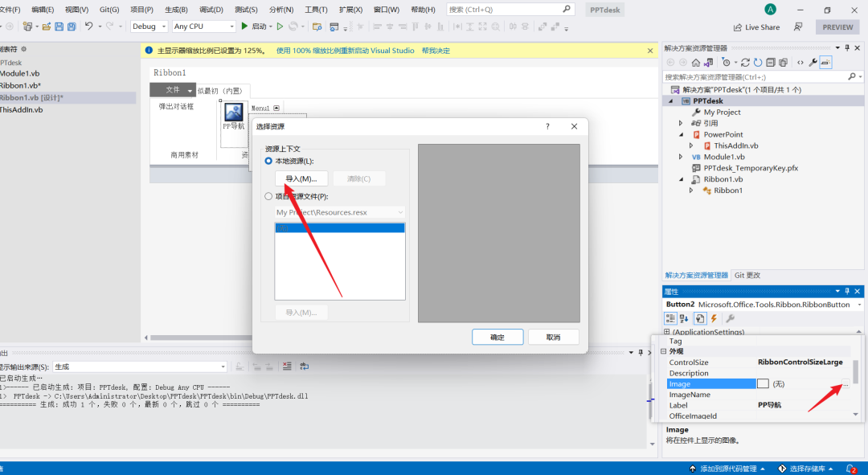This screenshot has height=475, width=868.
Task: Click Preview Selected Items icon in Solution Explorer
Action: tap(825, 63)
